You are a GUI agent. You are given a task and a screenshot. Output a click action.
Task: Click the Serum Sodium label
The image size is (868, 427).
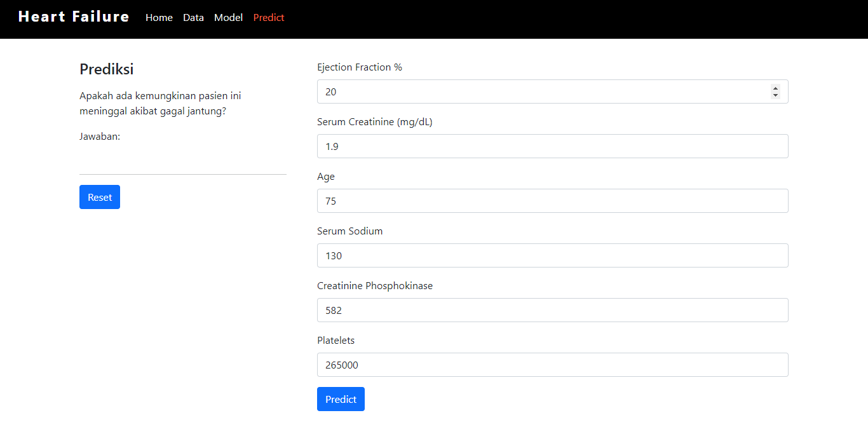(x=349, y=231)
